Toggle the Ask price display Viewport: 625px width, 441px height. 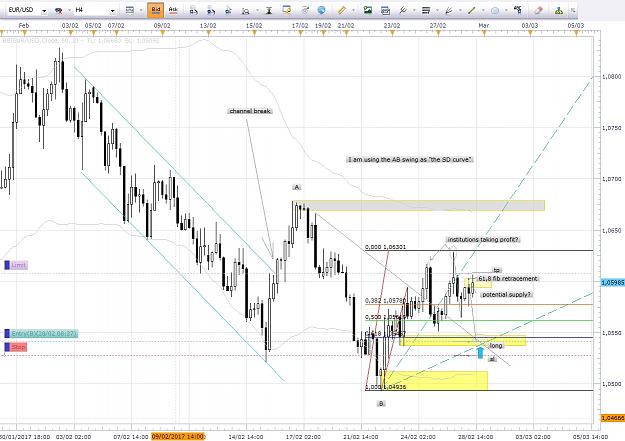[x=173, y=10]
